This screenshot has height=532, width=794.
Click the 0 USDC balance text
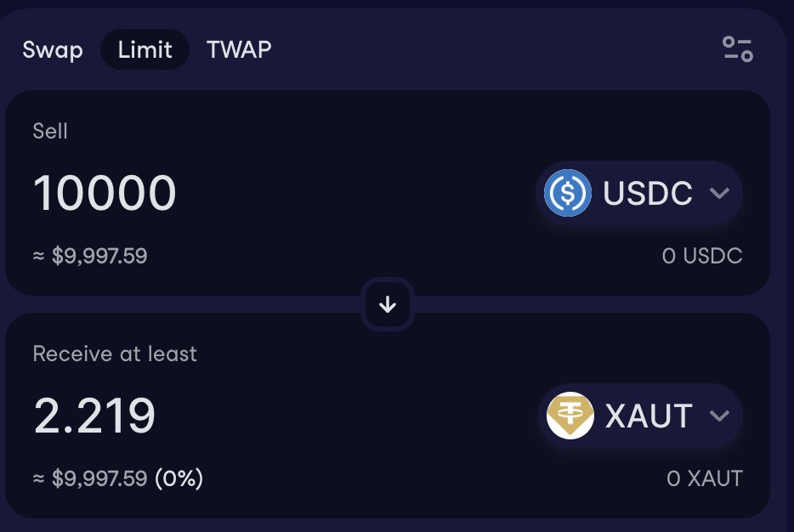click(702, 256)
